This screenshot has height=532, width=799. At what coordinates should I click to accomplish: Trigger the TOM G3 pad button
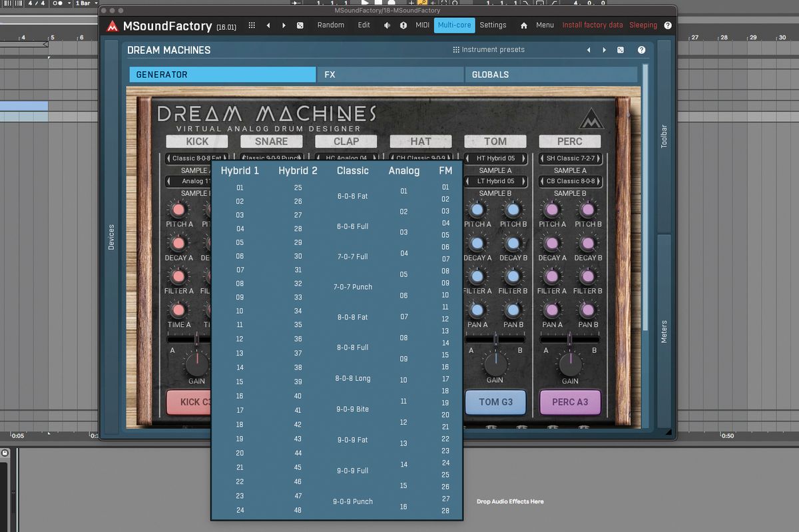point(495,402)
